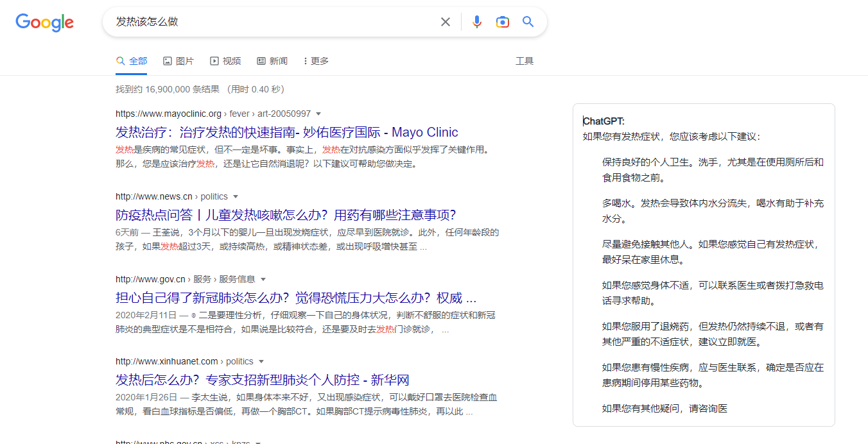Select the 全部 results tab
Screen dimensions: 868x444
(x=132, y=61)
